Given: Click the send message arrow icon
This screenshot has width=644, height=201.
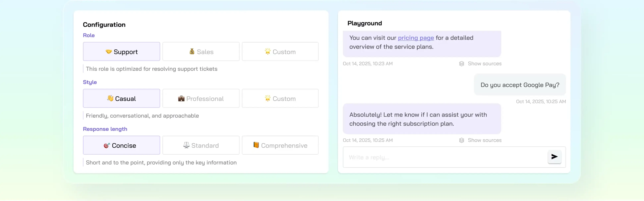Looking at the screenshot, I should (554, 156).
